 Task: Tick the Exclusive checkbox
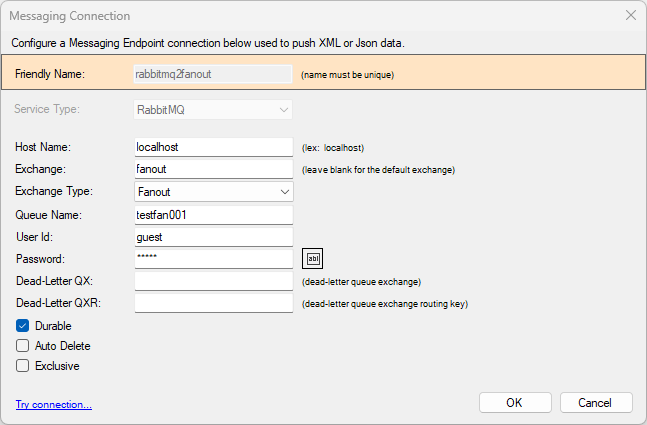(x=23, y=366)
